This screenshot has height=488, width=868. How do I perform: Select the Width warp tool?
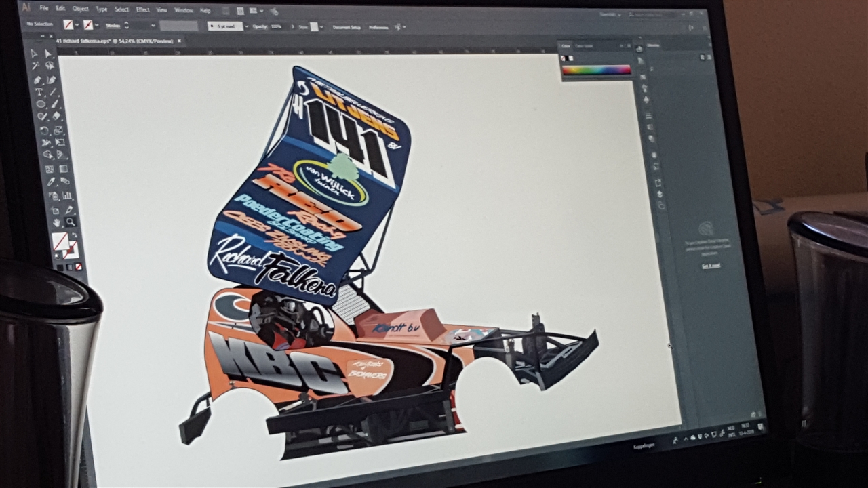point(45,142)
